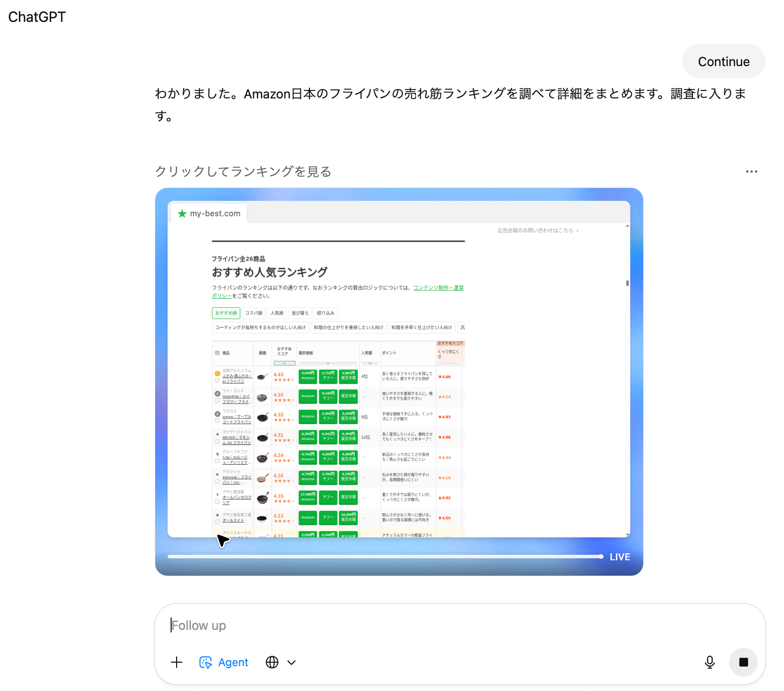Click the Continue message bubble

[723, 62]
